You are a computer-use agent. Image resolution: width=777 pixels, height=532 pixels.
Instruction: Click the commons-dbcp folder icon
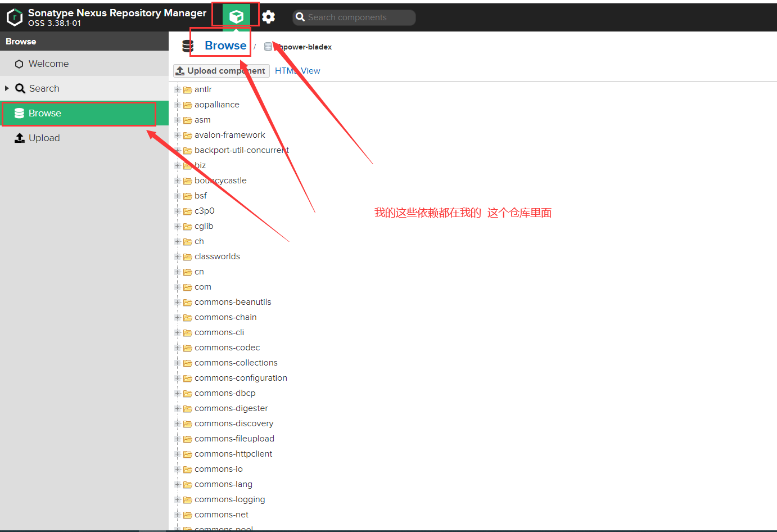pos(188,393)
